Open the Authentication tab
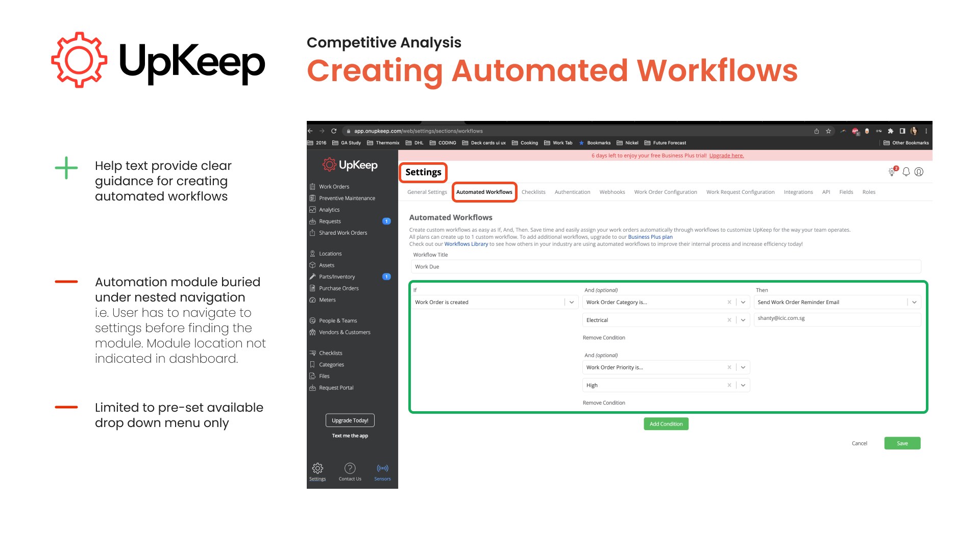Screen dimensions: 980x551 pyautogui.click(x=572, y=192)
